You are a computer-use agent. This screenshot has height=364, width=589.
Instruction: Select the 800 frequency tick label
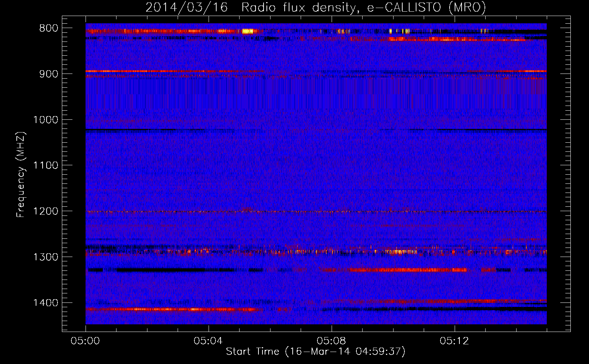pyautogui.click(x=49, y=28)
